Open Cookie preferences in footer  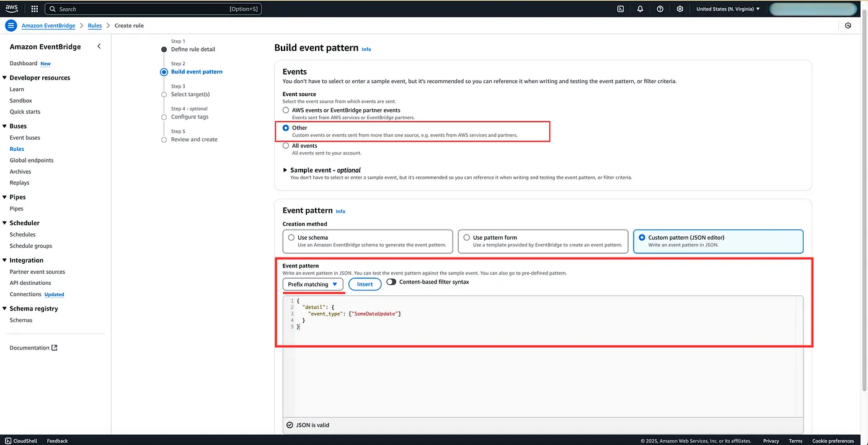click(x=833, y=441)
